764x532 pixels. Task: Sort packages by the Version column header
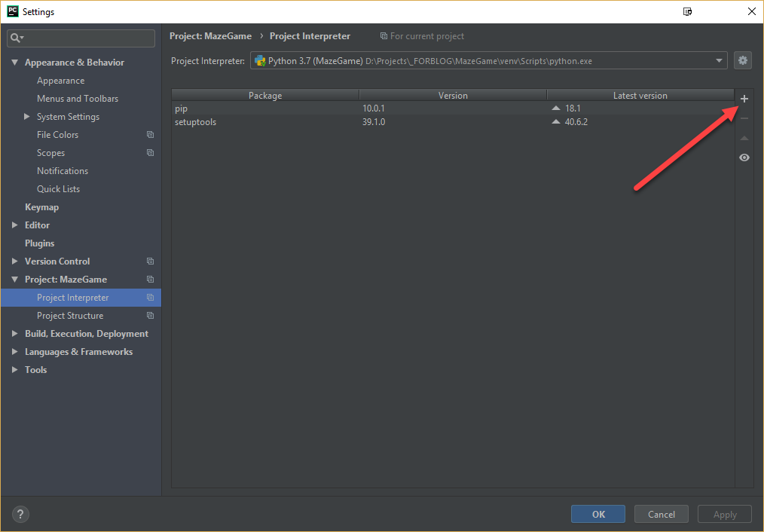(x=453, y=96)
